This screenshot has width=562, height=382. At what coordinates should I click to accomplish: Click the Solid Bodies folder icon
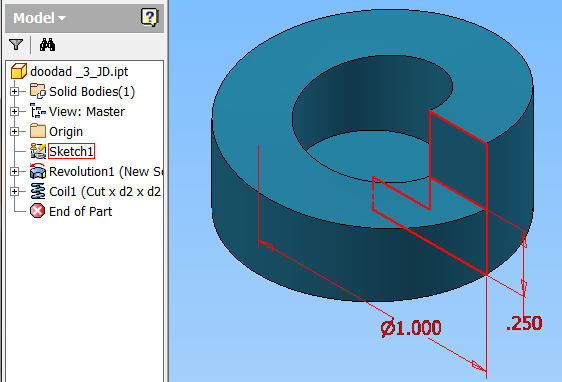click(x=38, y=91)
